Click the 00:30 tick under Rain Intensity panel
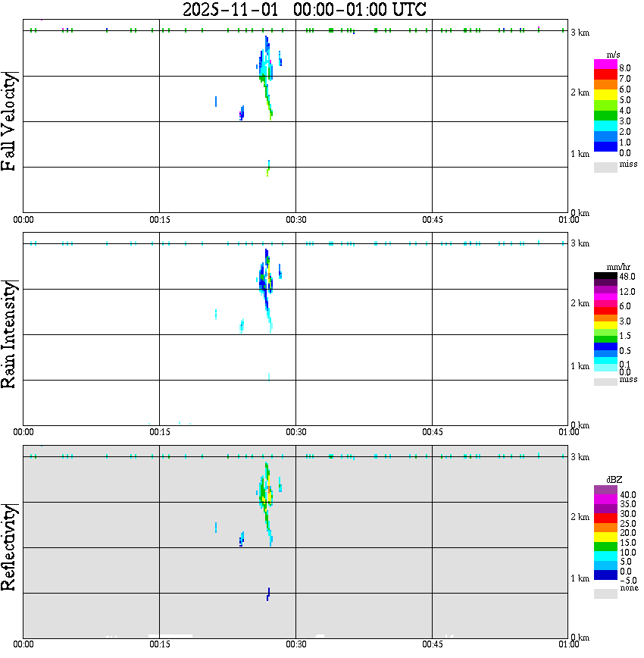Screen dimensions: 644x658 [x=295, y=432]
